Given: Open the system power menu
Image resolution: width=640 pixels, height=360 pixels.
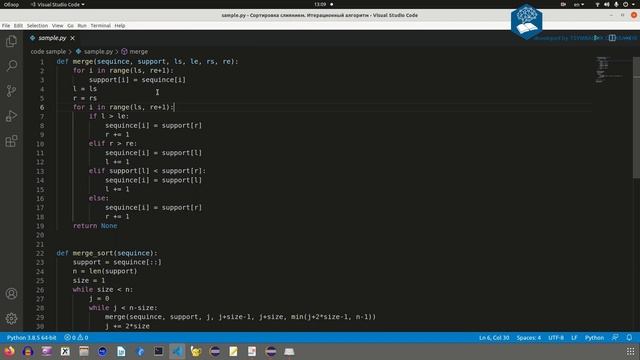Looking at the screenshot, I should pyautogui.click(x=628, y=4).
